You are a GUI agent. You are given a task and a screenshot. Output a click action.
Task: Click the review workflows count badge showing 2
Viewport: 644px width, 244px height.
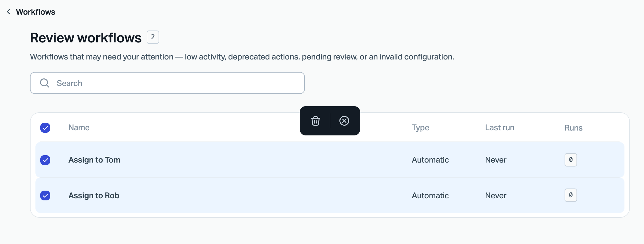click(153, 37)
